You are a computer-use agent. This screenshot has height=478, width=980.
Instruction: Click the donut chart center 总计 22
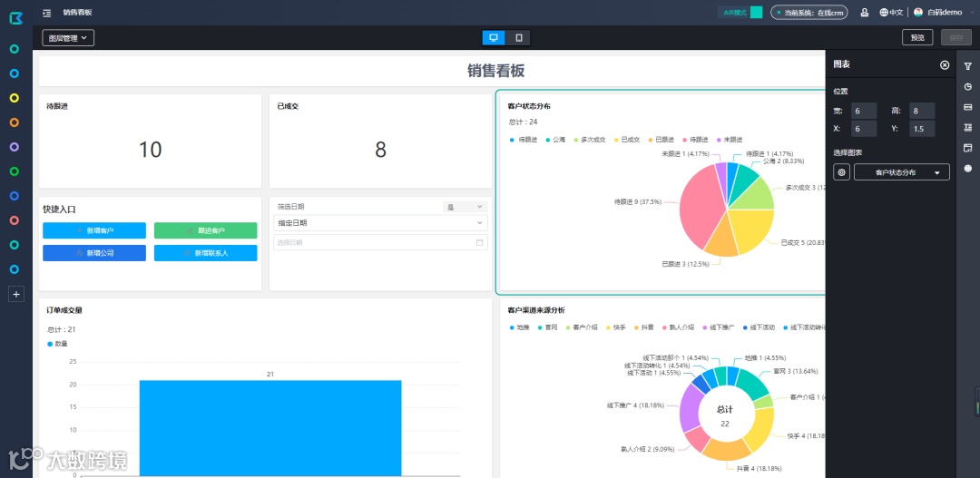pos(725,416)
